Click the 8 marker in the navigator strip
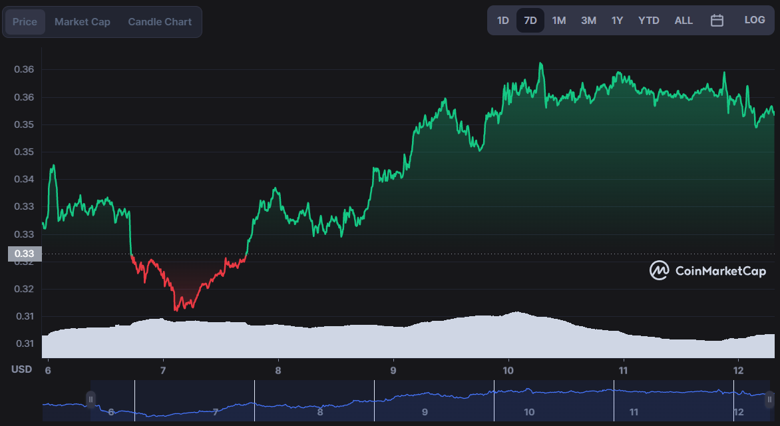 pyautogui.click(x=320, y=412)
